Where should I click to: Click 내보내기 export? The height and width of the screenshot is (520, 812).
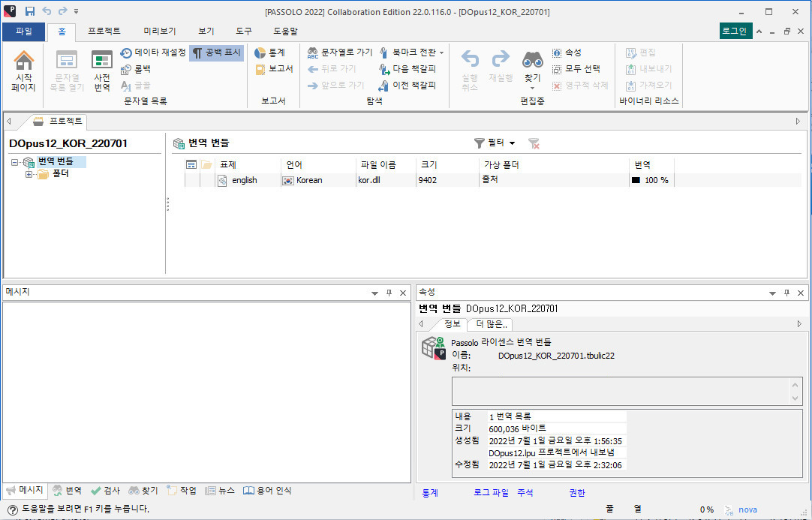point(649,69)
